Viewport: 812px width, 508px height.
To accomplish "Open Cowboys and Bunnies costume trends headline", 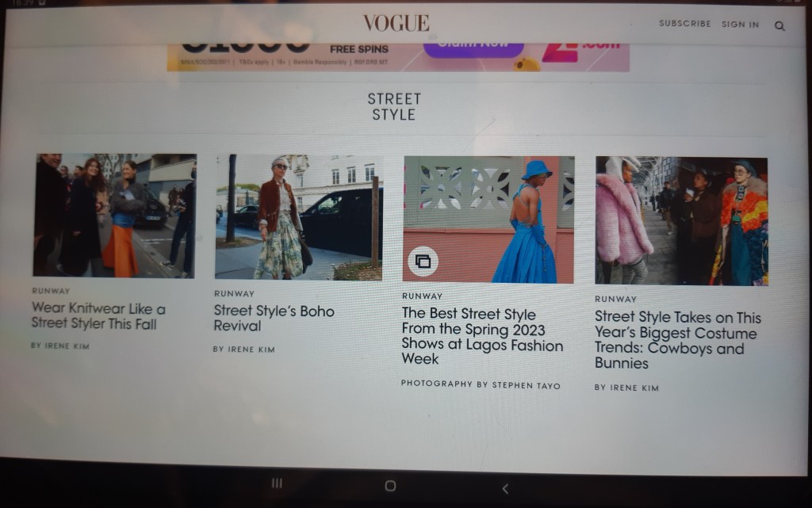I will (x=677, y=340).
